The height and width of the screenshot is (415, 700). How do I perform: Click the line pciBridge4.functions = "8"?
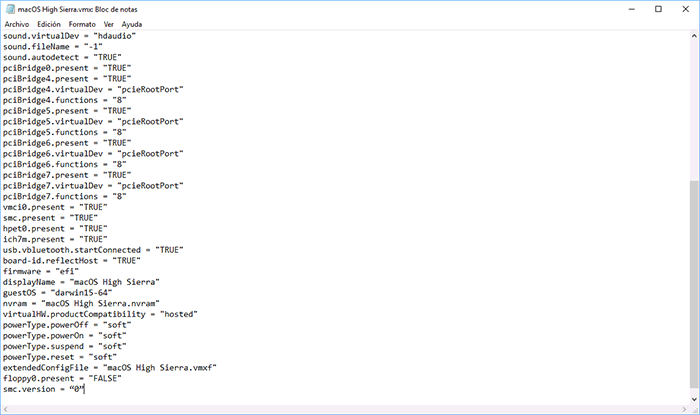tap(65, 100)
